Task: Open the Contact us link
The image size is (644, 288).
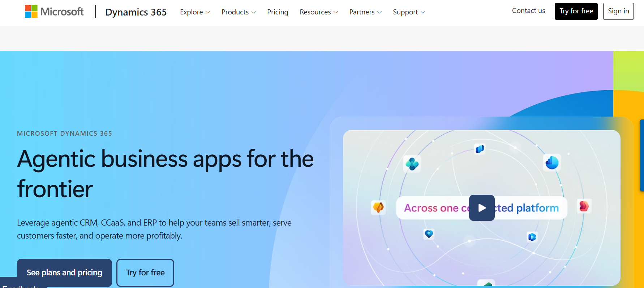Action: coord(528,11)
